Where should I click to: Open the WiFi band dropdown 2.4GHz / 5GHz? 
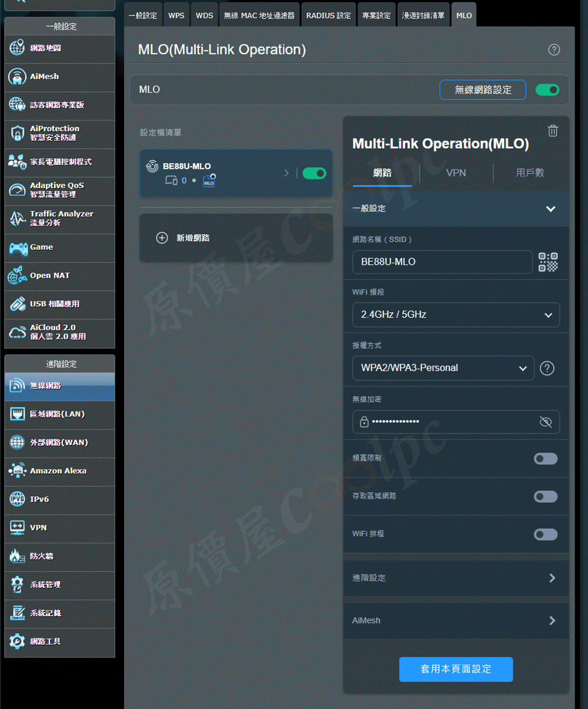[456, 315]
